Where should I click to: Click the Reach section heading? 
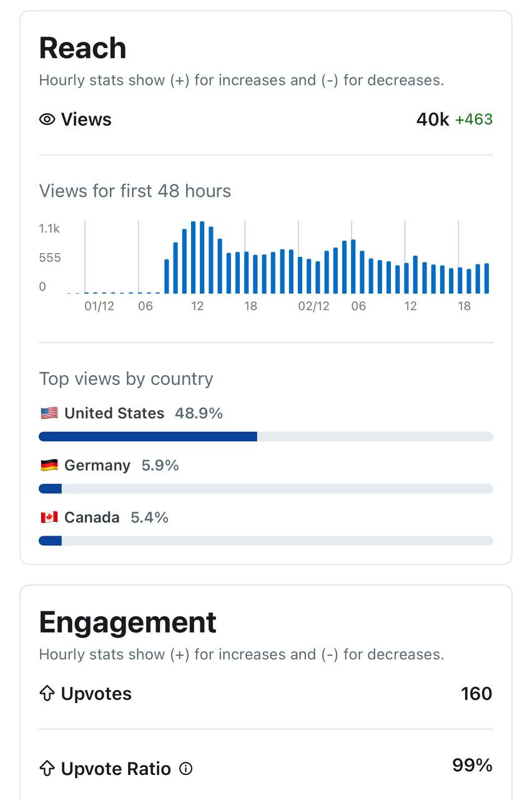click(82, 48)
